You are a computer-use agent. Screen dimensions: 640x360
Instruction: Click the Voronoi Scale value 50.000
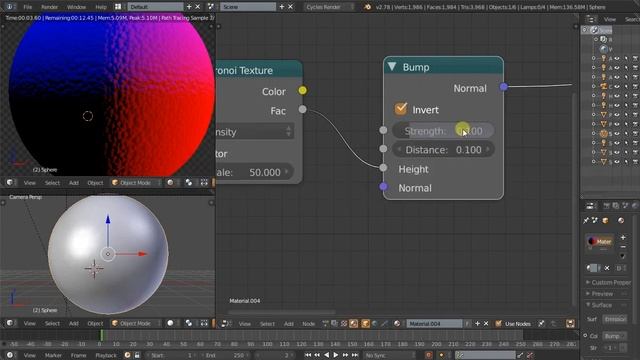pos(255,172)
